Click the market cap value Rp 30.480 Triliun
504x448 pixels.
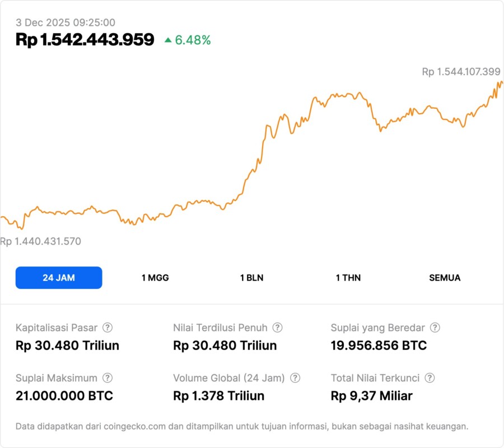[x=67, y=346]
